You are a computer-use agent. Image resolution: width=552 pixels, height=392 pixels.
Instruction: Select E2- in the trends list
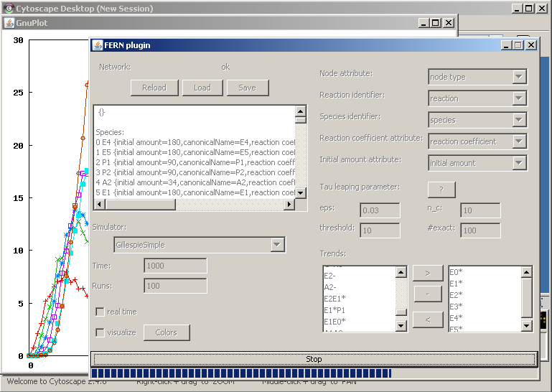coord(359,276)
